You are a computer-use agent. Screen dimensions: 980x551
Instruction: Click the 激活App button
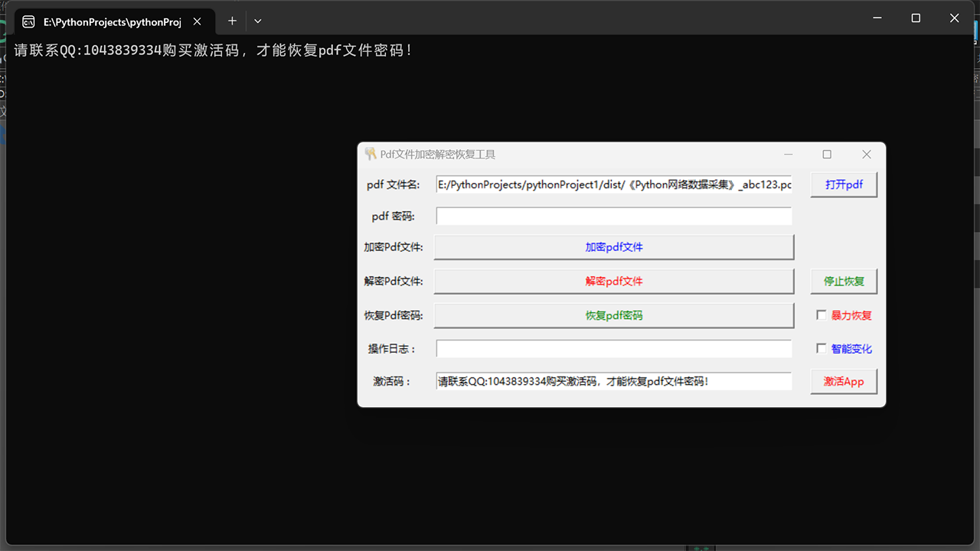coord(844,381)
